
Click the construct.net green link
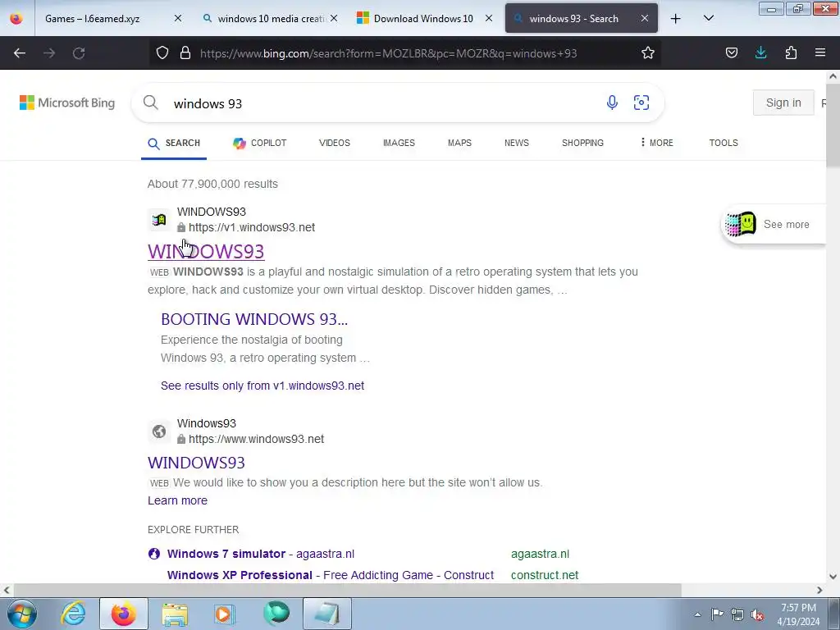(545, 575)
